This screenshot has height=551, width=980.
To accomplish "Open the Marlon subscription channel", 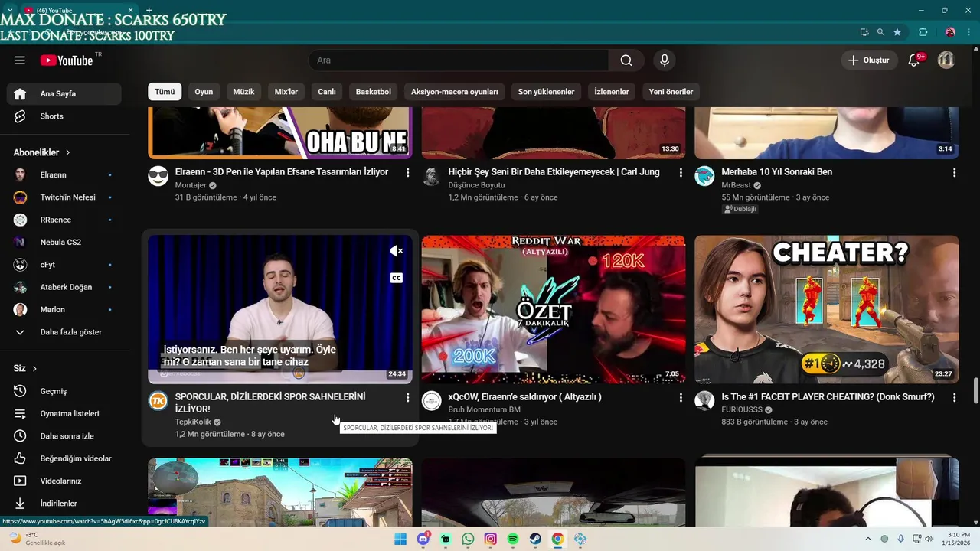I will pos(64,310).
